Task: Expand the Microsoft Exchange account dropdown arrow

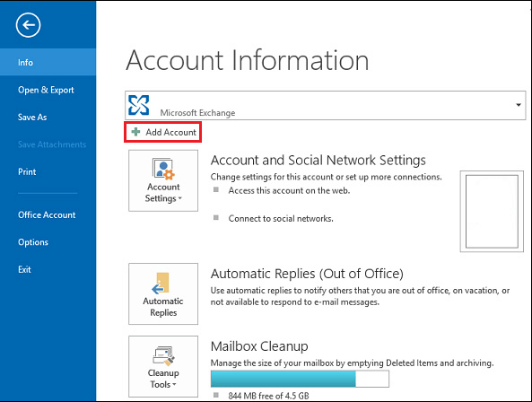Action: pos(518,105)
